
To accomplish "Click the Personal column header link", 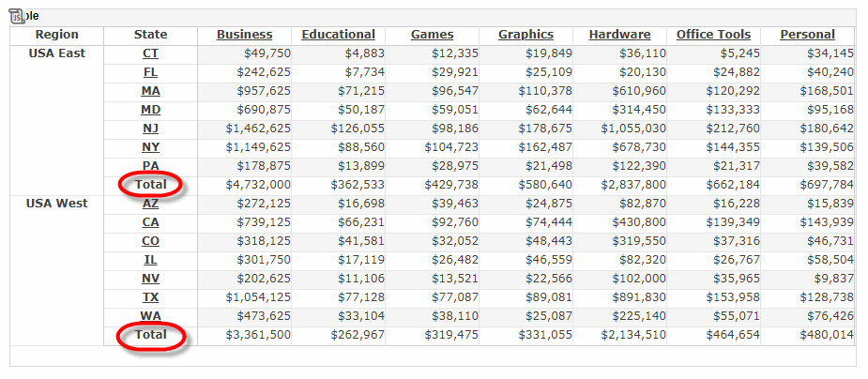I will pyautogui.click(x=807, y=35).
